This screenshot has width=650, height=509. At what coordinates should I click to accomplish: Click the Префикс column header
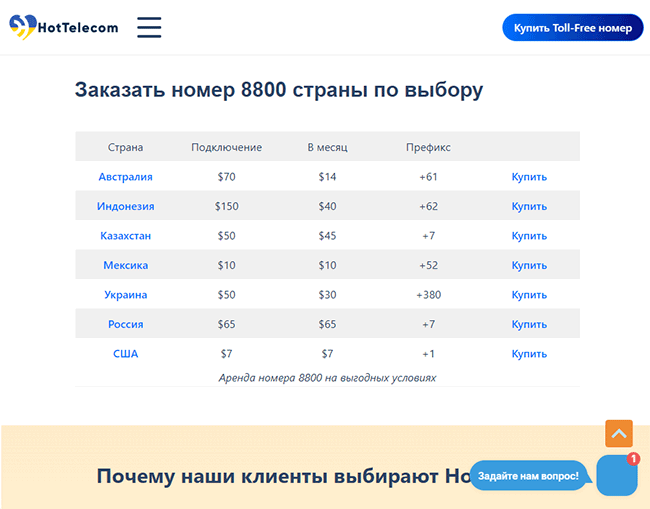tap(428, 147)
